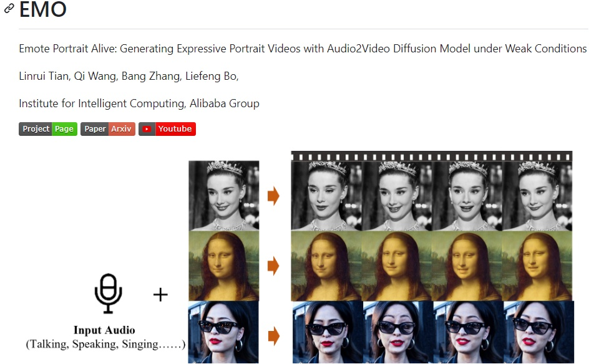Click the anchor link icon beside EMO heading
The width and height of the screenshot is (599, 364).
pos(9,9)
